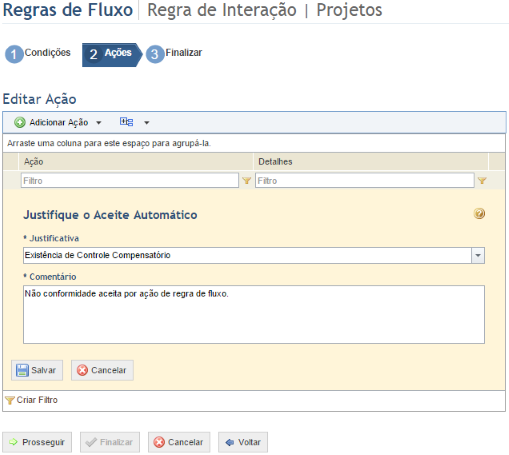Screen dimensions: 509x455
Task: Click the Finalizar button at the bottom
Action: point(110,442)
